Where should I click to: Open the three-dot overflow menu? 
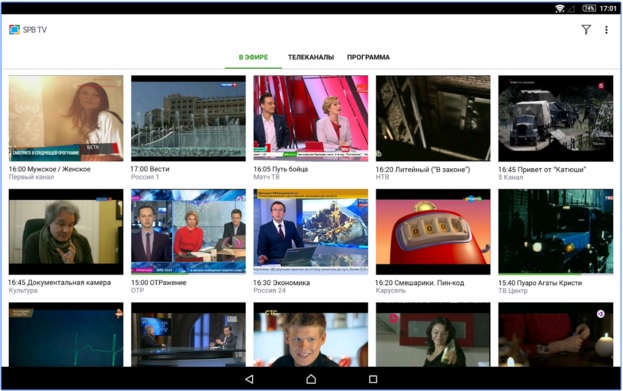pos(606,30)
